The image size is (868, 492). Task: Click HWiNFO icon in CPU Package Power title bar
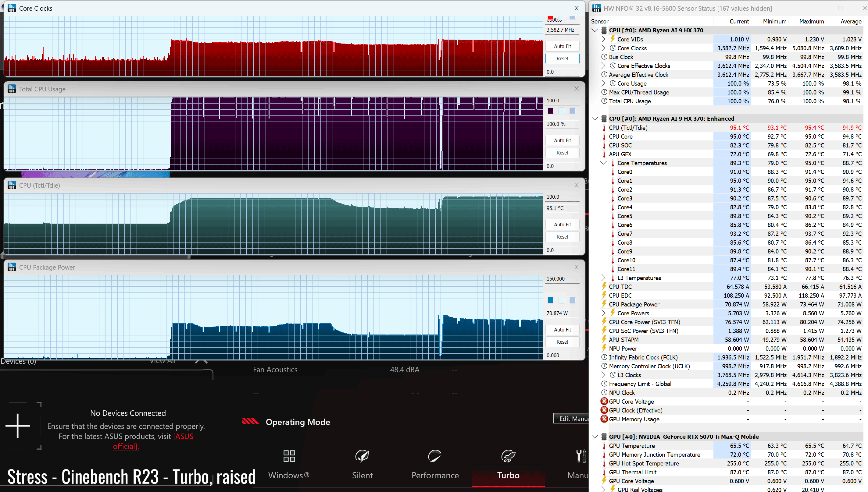click(12, 267)
